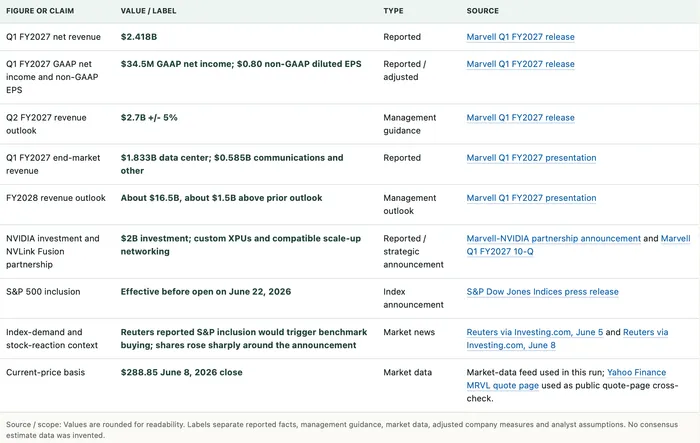Image resolution: width=700 pixels, height=443 pixels.
Task: Click the S&P 500 inclusion row label
Action: [x=43, y=292]
